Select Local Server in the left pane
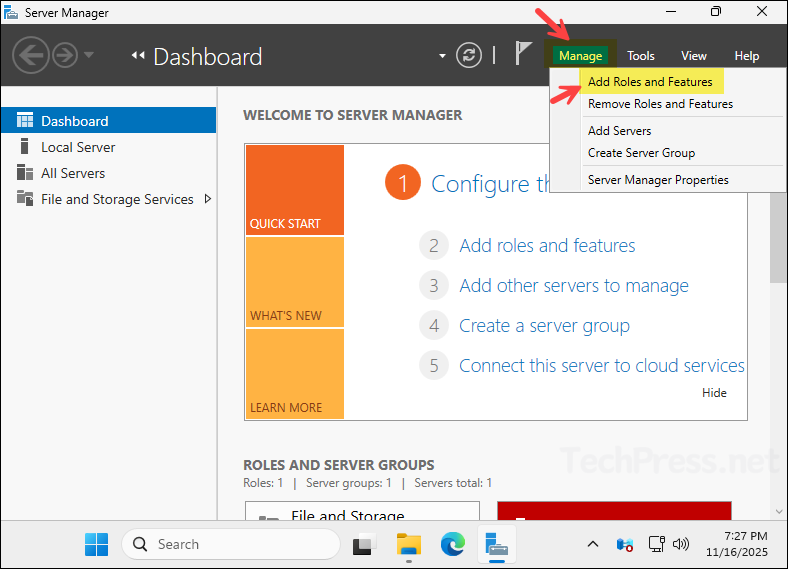Viewport: 788px width, 569px height. pyautogui.click(x=109, y=147)
